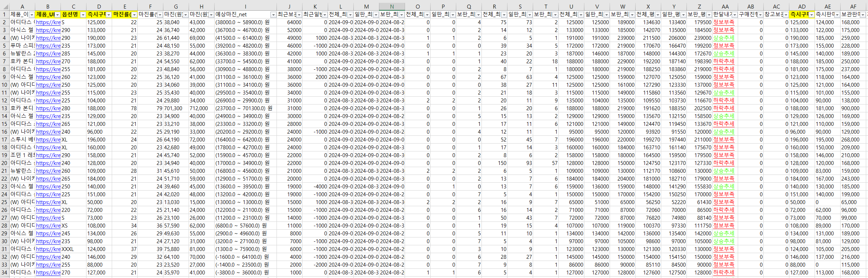Screen dimensions: 868x278
Task: Open the filter arrow in column U header
Action: click(581, 15)
